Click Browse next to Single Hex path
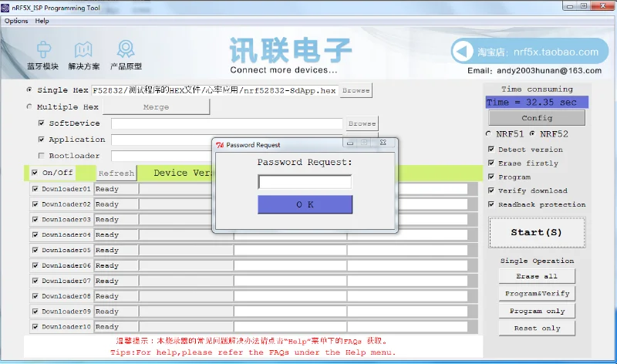The image size is (617, 364). coord(356,90)
